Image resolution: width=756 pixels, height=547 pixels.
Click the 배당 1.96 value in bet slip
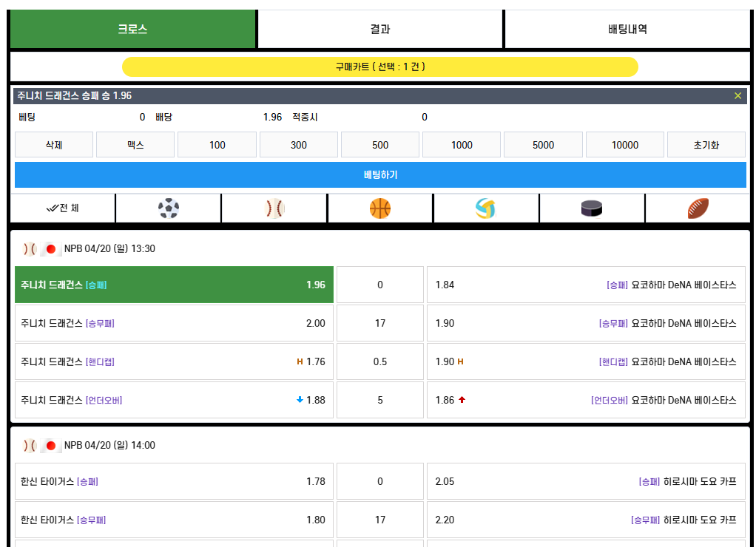[x=272, y=117]
